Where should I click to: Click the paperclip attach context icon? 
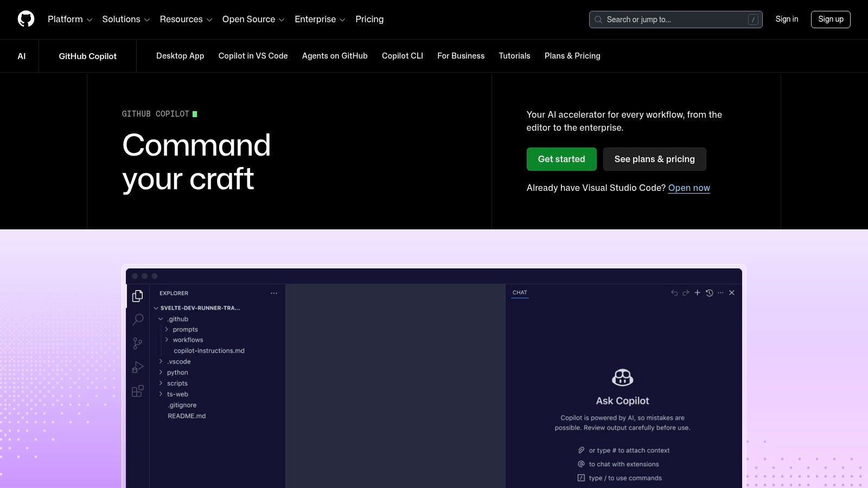[x=581, y=450]
